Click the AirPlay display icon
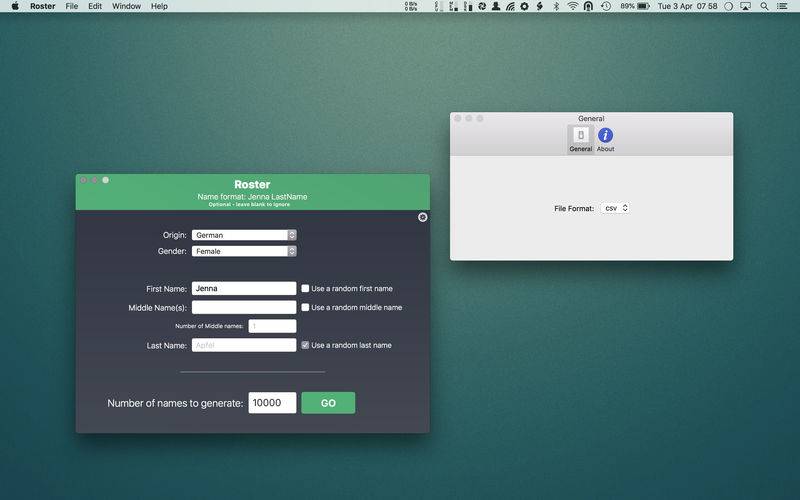Screen dimensions: 800x500 (x=745, y=6)
